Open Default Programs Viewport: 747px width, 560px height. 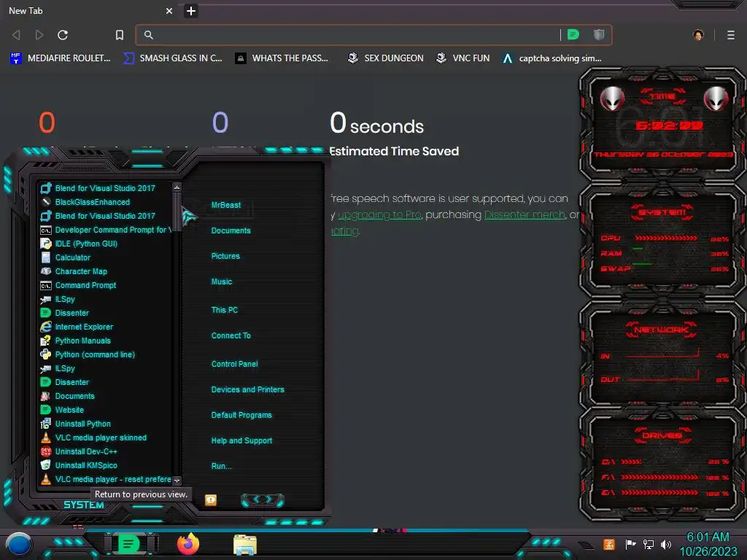coord(241,415)
